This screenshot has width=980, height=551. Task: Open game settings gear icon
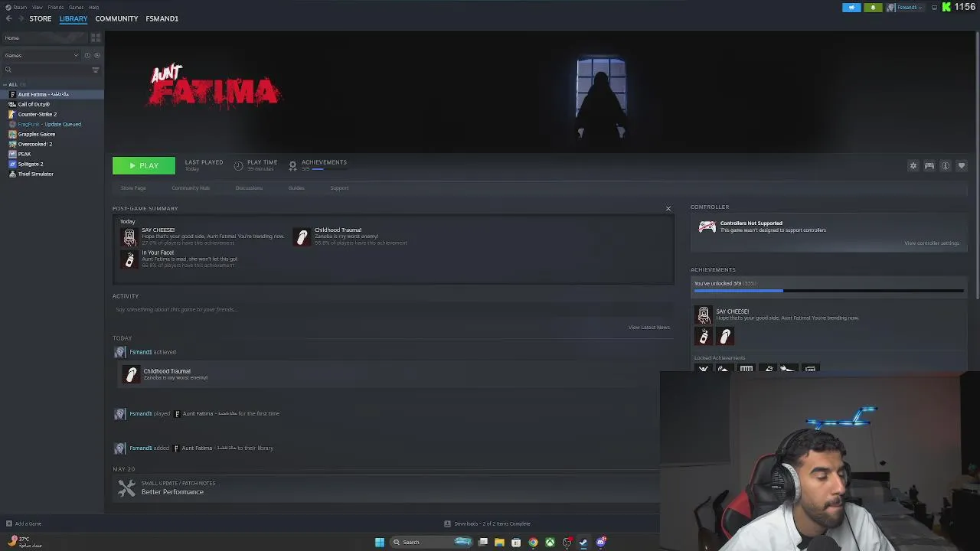coord(913,166)
